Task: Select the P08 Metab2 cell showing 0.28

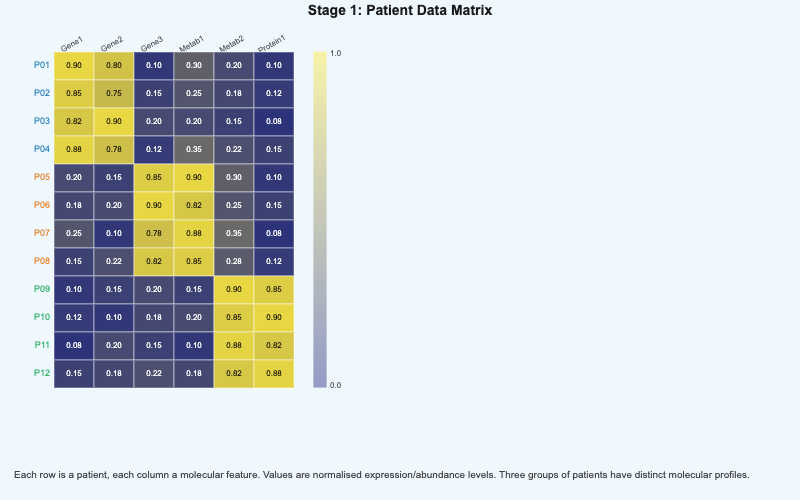Action: (234, 261)
